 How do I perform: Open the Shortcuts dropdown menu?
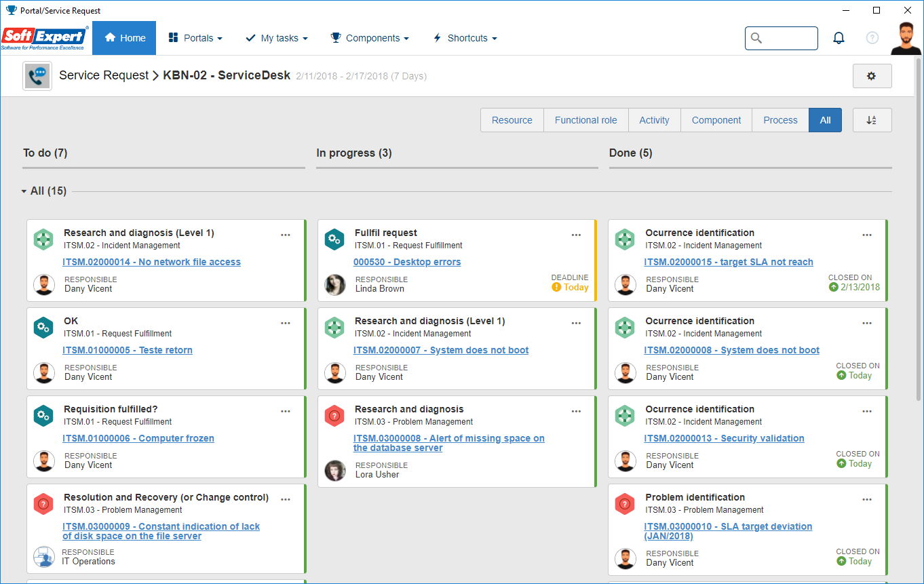465,38
